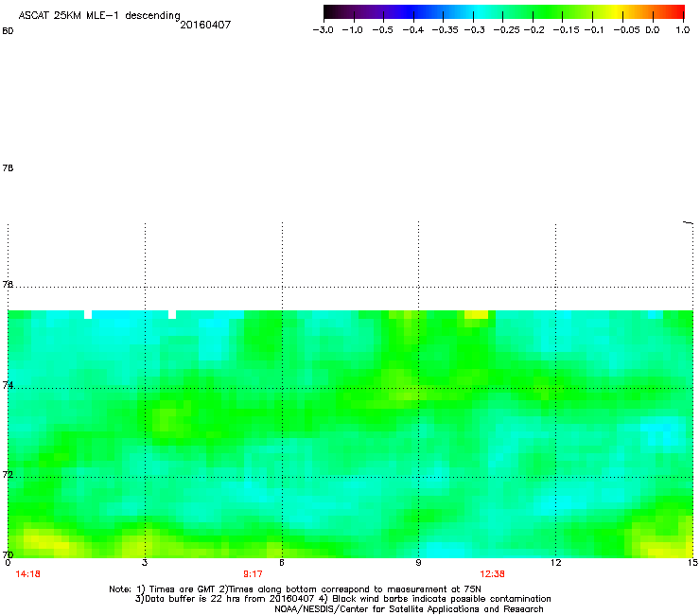The width and height of the screenshot is (700, 615).
Task: Click the longitude axis label "6"
Action: (x=282, y=563)
